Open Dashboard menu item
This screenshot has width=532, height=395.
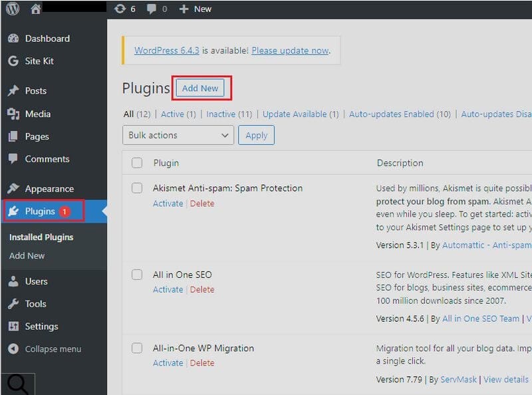47,39
